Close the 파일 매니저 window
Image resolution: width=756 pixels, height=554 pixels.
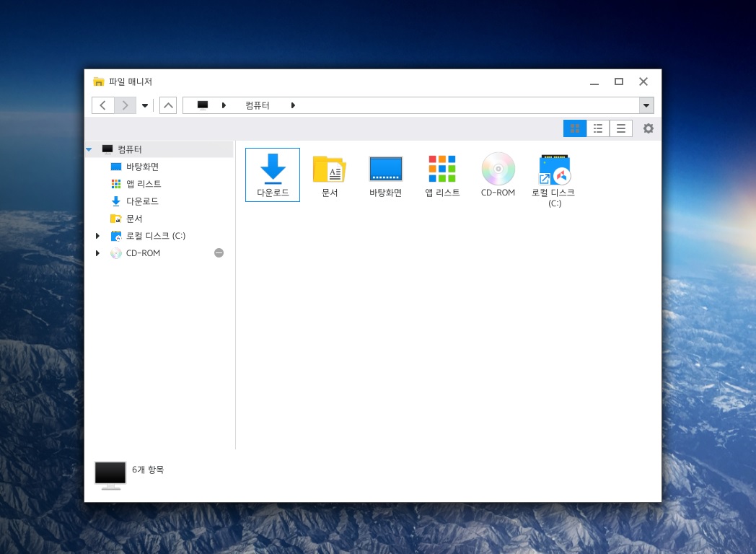tap(643, 82)
